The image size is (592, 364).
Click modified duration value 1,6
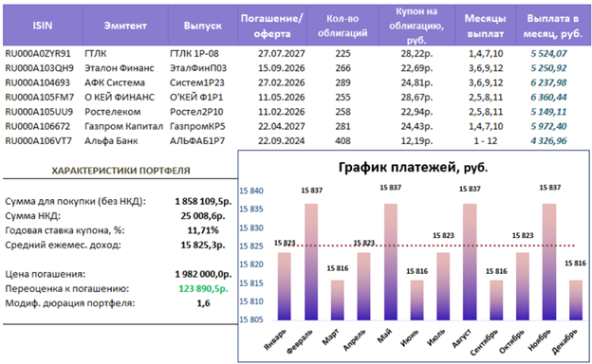click(x=203, y=303)
